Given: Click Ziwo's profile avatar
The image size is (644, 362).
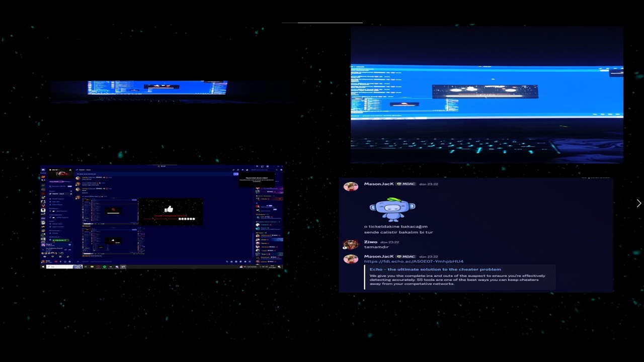Looking at the screenshot, I should point(350,244).
